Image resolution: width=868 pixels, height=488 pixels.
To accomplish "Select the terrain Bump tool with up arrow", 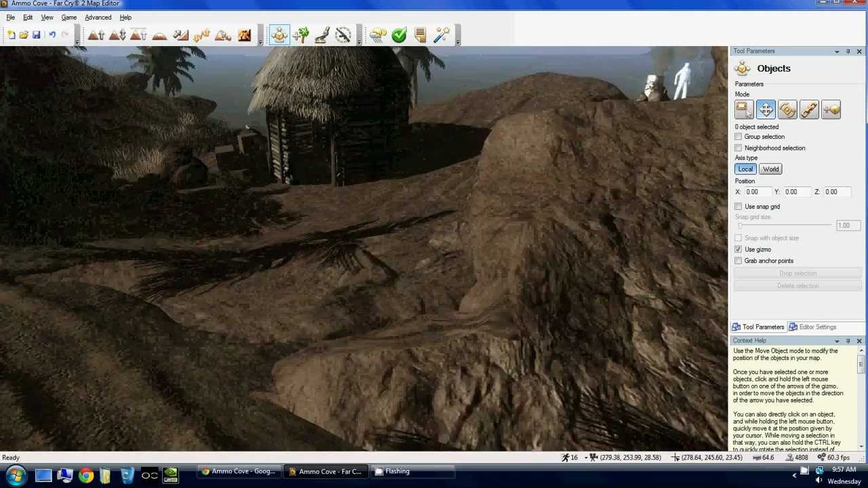I will 96,35.
